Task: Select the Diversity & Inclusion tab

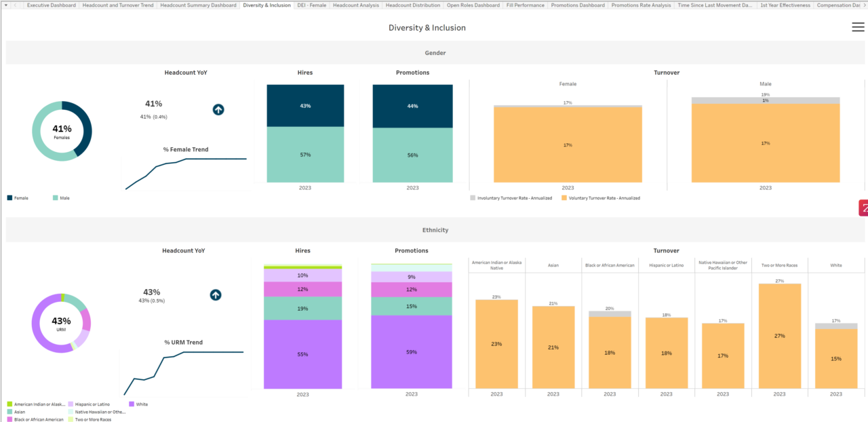Action: pos(267,5)
